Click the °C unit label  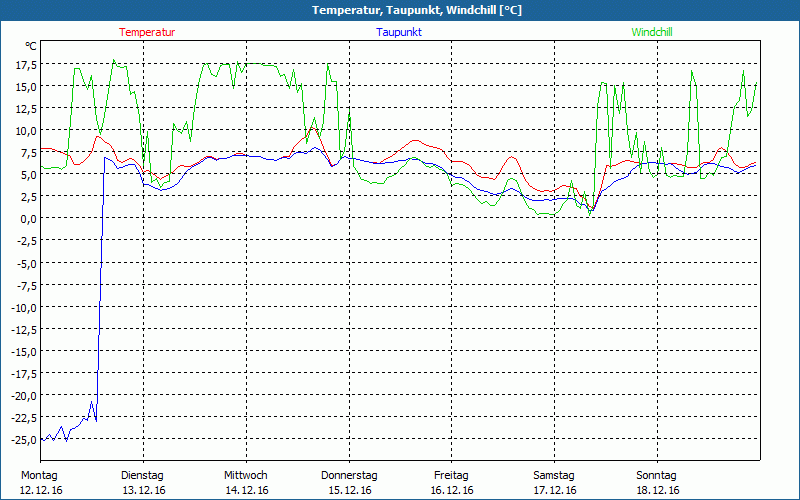tap(31, 46)
